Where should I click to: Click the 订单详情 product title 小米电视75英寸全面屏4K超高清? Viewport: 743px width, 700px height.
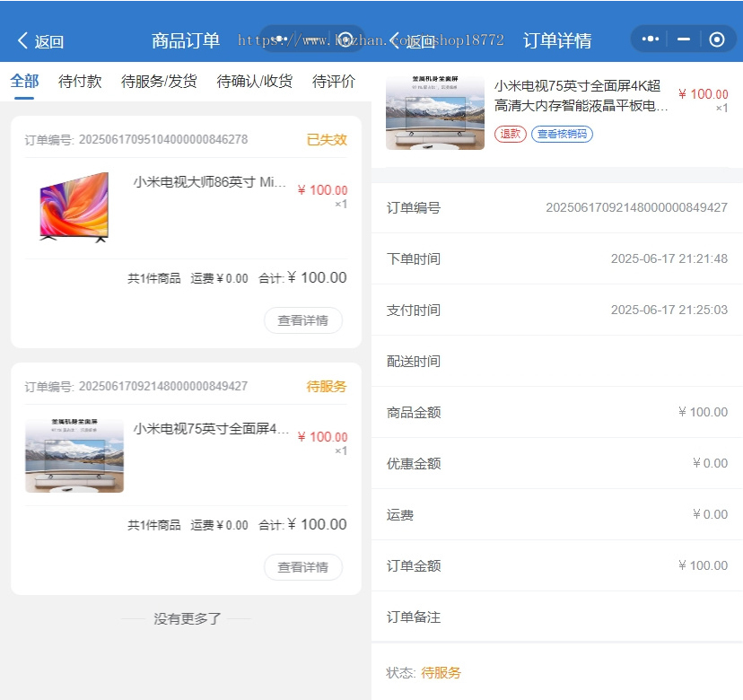point(581,95)
